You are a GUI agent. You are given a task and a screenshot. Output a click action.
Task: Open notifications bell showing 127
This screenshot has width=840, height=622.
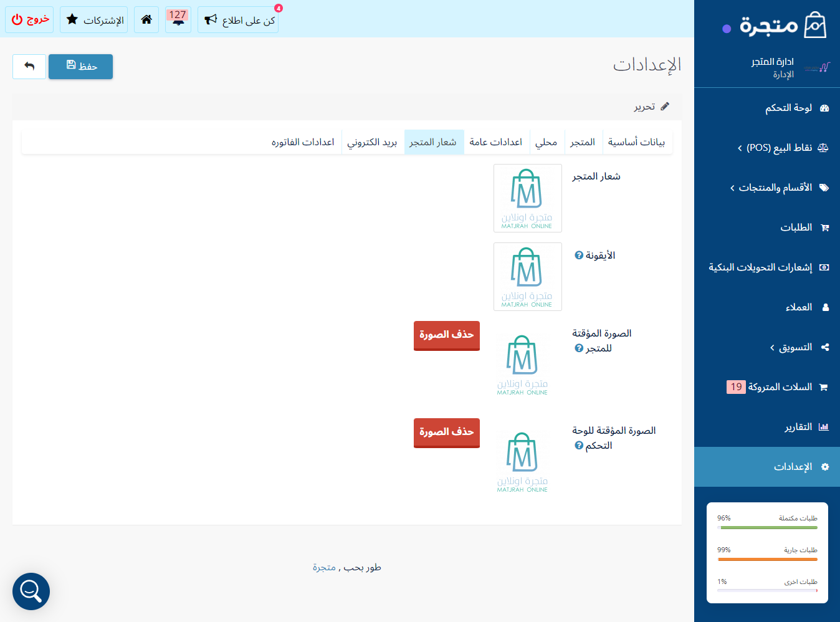[178, 19]
